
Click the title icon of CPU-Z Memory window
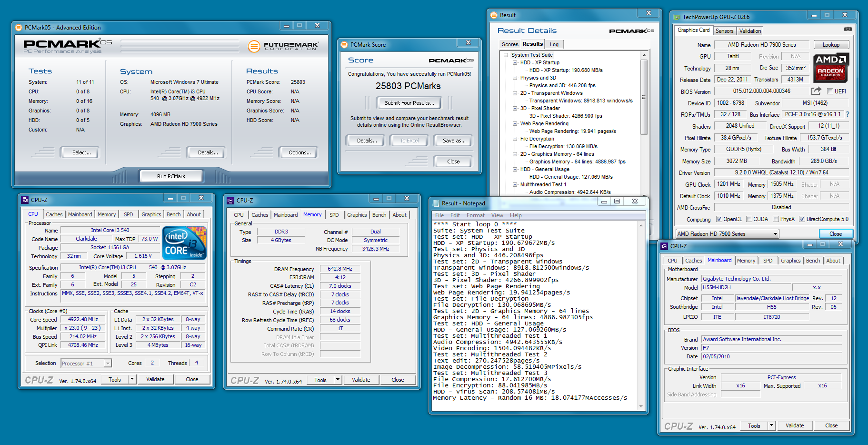(x=230, y=201)
